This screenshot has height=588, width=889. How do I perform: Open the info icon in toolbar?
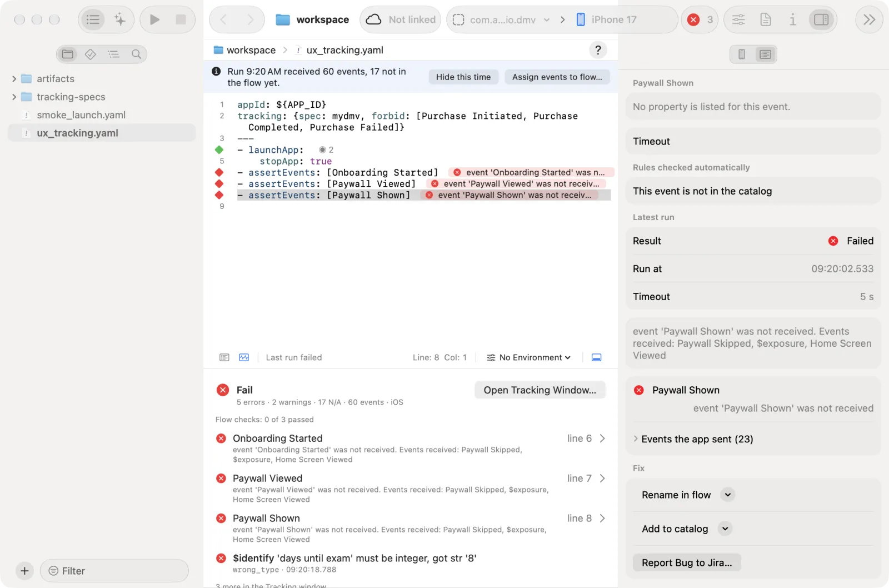coord(793,20)
